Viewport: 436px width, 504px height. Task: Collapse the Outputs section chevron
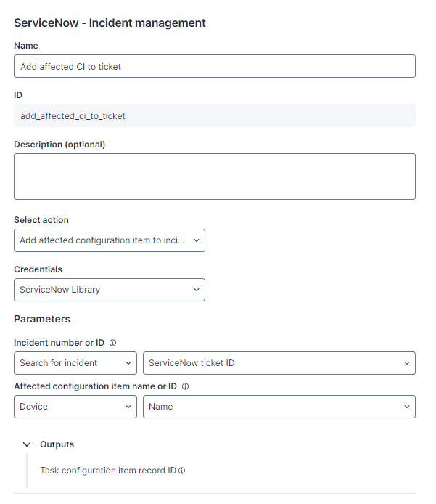coord(27,444)
